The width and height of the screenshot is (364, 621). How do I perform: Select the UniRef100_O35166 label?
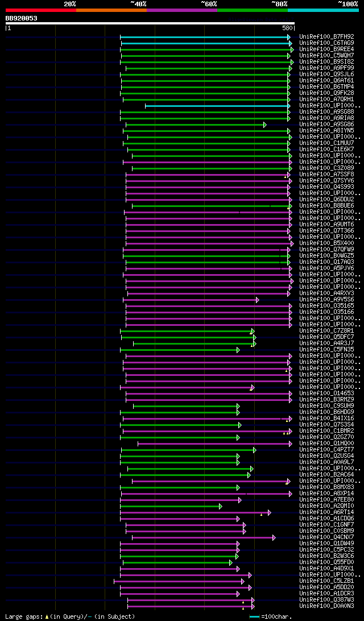tap(327, 312)
